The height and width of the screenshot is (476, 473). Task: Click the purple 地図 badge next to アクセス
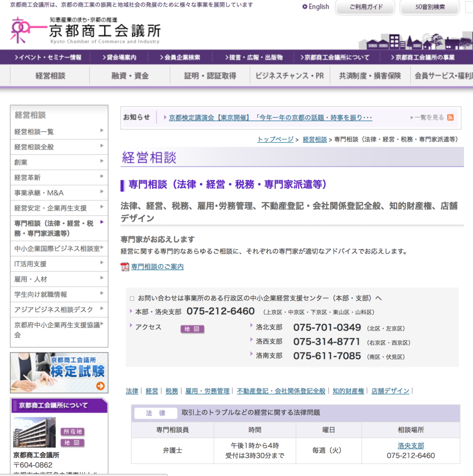tap(192, 329)
